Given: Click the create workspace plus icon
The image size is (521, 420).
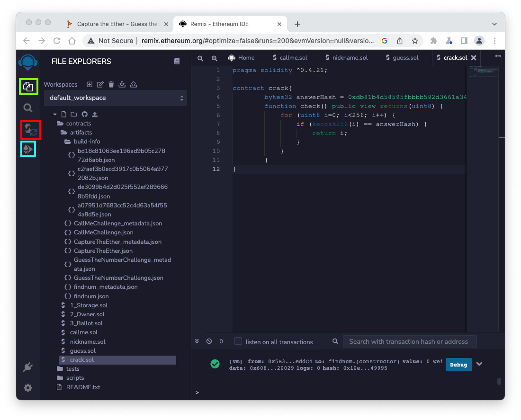Looking at the screenshot, I should click(x=90, y=84).
